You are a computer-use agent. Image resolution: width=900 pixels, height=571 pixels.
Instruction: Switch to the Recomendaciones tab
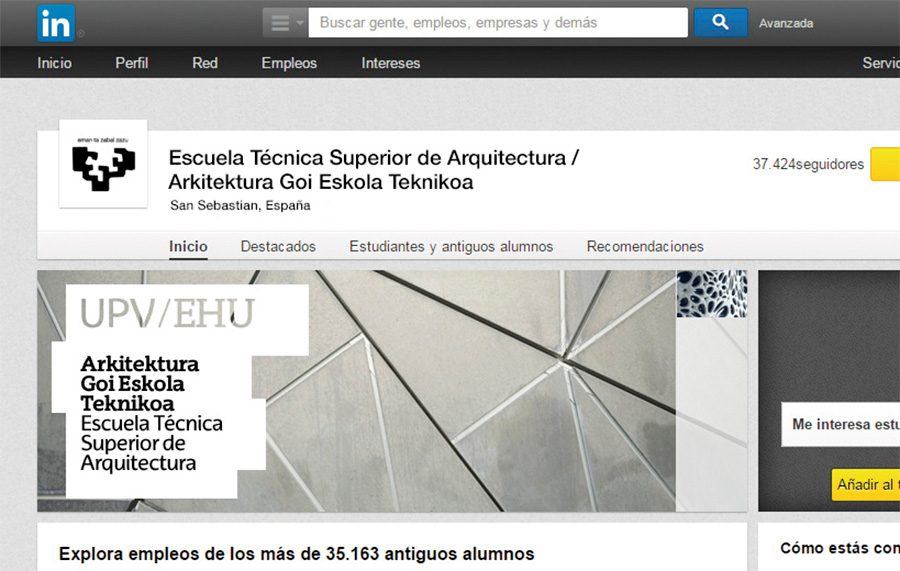[645, 246]
